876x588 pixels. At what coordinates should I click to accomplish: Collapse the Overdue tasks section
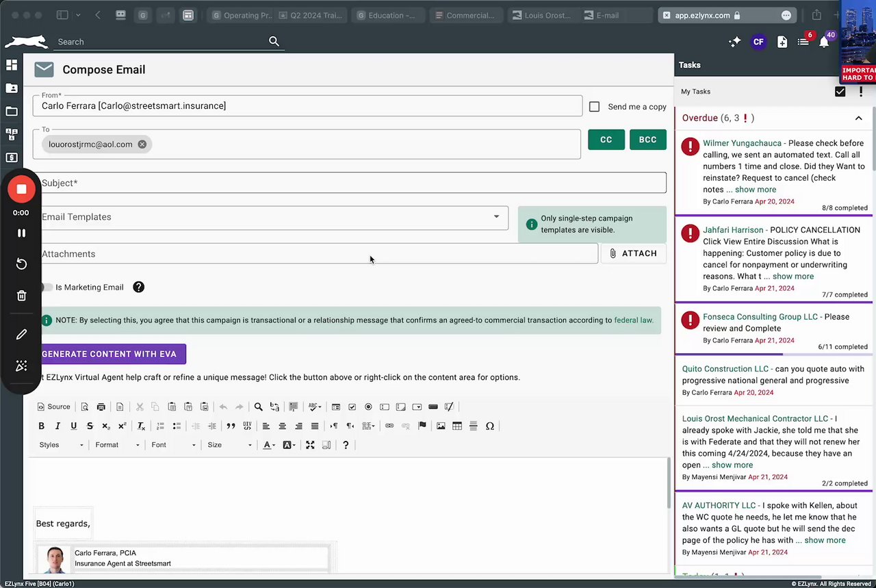pos(858,118)
